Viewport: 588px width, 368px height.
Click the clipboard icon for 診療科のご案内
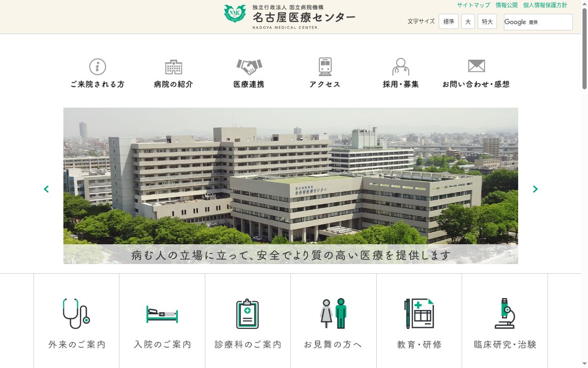[248, 314]
